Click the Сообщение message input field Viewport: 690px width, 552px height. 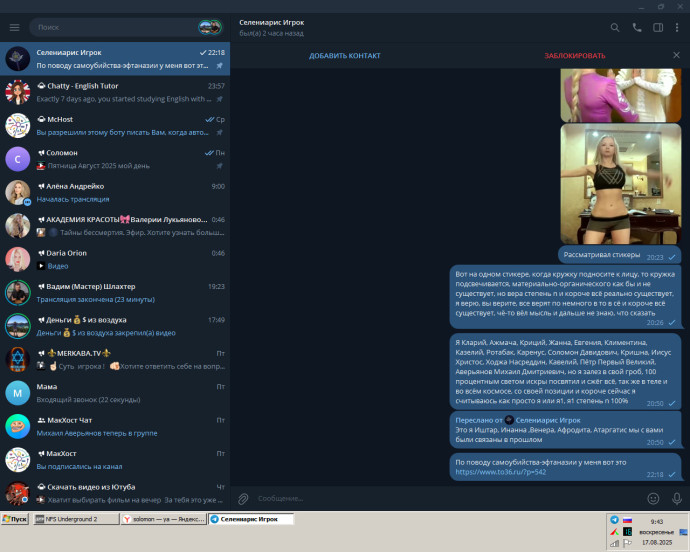[449, 498]
